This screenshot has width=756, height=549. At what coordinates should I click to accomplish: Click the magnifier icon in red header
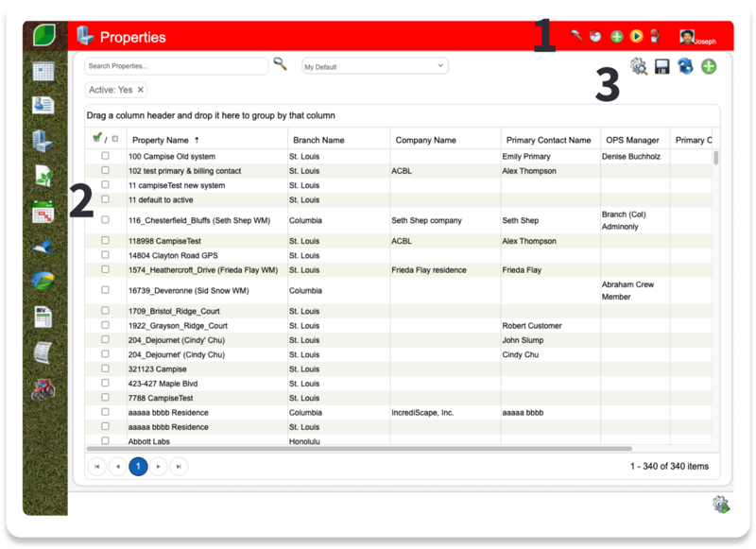pyautogui.click(x=576, y=36)
